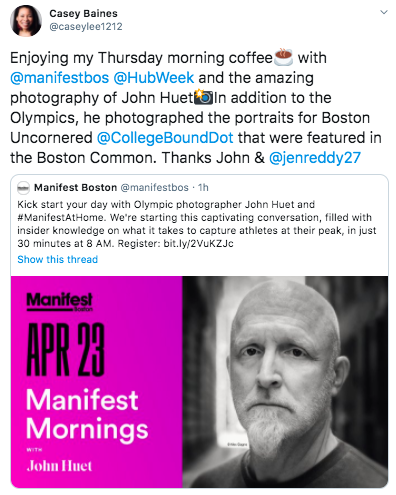Image resolution: width=396 pixels, height=495 pixels.
Task: Open the @CollegeBoundDot mention
Action: (165, 138)
